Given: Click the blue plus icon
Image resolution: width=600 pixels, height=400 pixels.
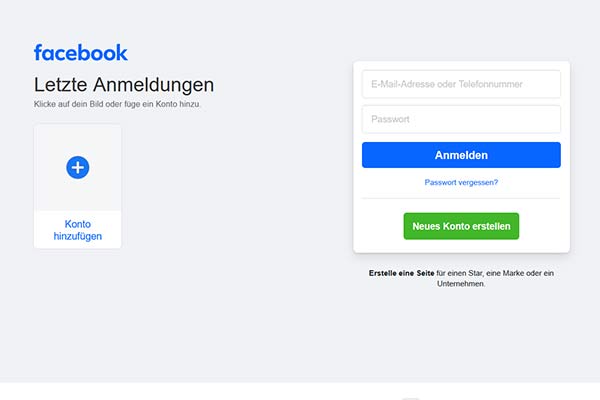Looking at the screenshot, I should 78,167.
